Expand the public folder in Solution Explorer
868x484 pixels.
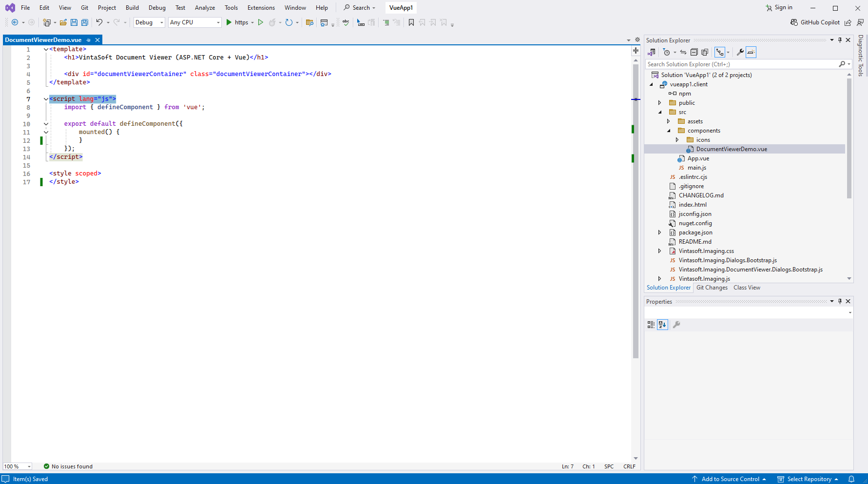[660, 103]
